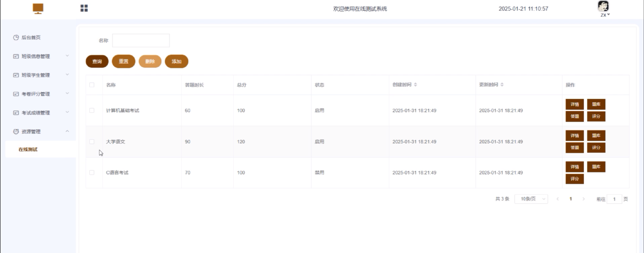Click the ZX user avatar
The height and width of the screenshot is (253, 644).
pos(603,6)
